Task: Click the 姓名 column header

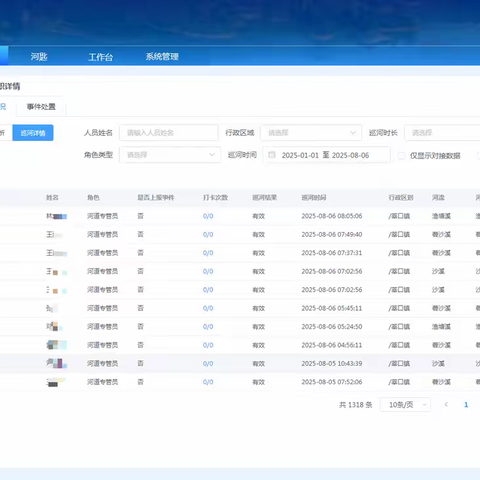Action: tap(52, 198)
